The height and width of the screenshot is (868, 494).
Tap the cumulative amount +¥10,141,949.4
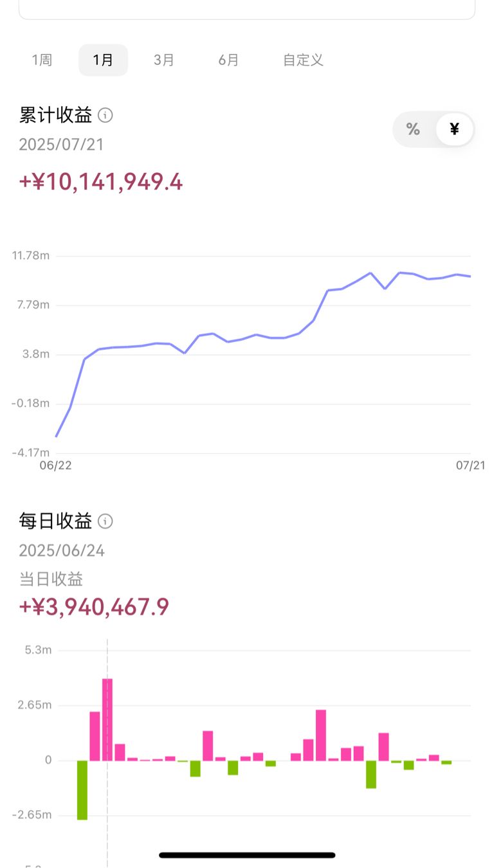point(101,182)
